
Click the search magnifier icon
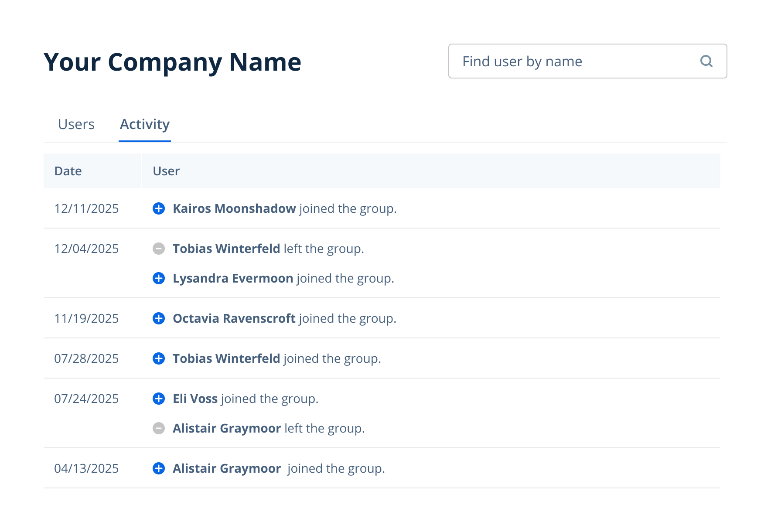coord(706,61)
